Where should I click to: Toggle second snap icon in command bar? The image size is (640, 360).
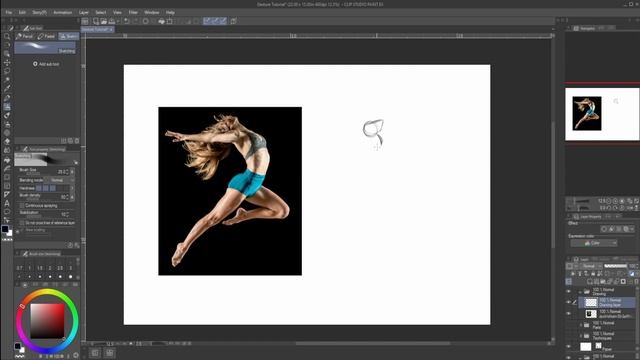click(215, 21)
